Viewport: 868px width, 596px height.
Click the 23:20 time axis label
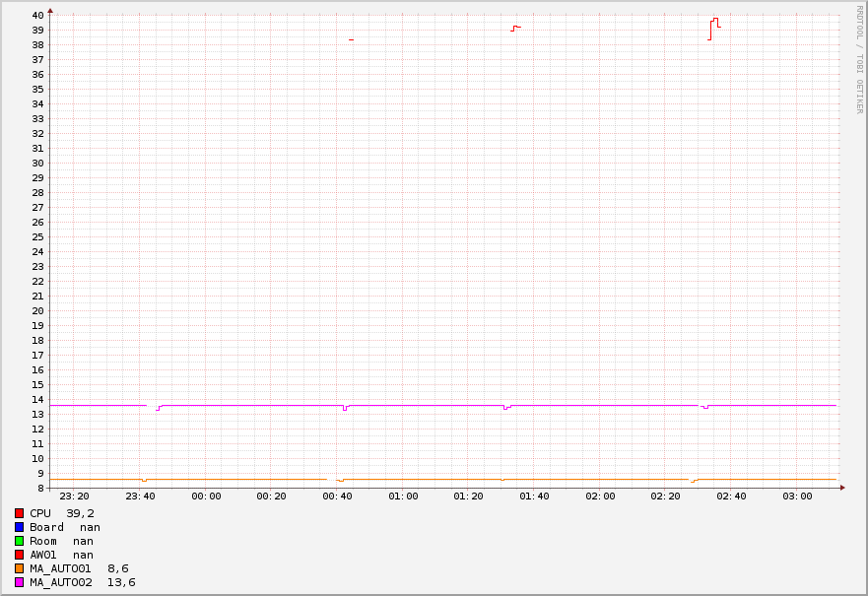(x=74, y=496)
